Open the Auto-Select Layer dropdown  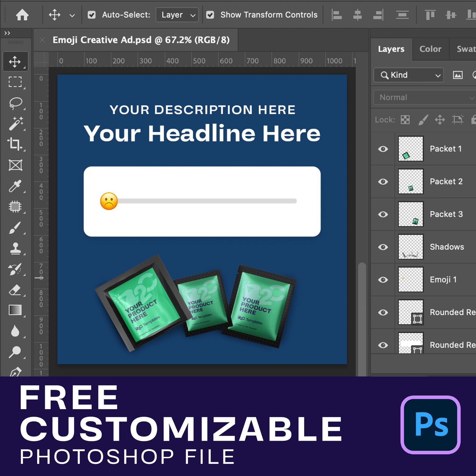(178, 15)
